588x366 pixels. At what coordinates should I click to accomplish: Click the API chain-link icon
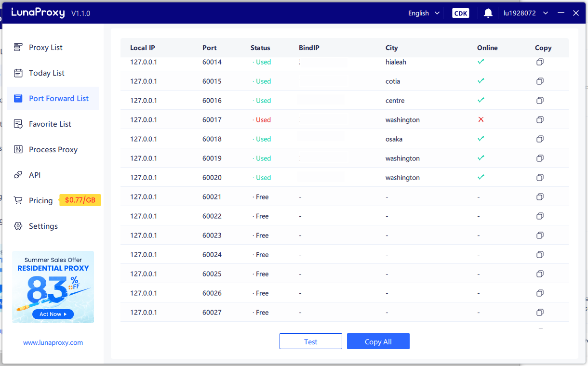coord(18,175)
